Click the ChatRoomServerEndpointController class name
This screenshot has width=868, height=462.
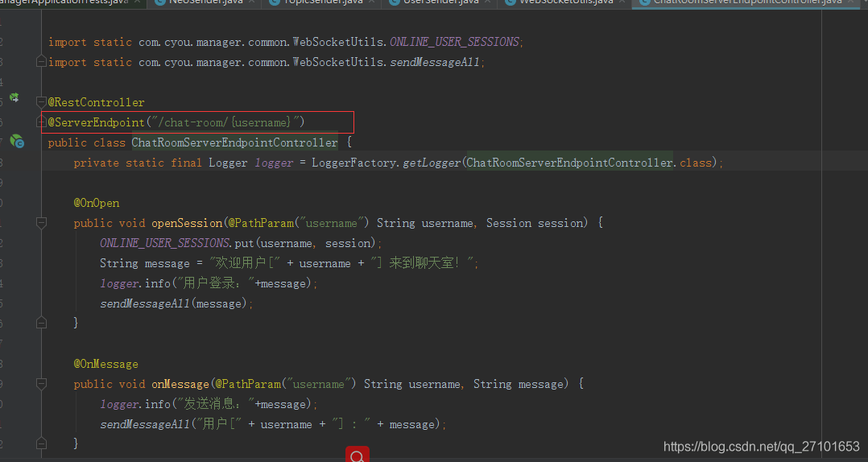[x=234, y=142]
